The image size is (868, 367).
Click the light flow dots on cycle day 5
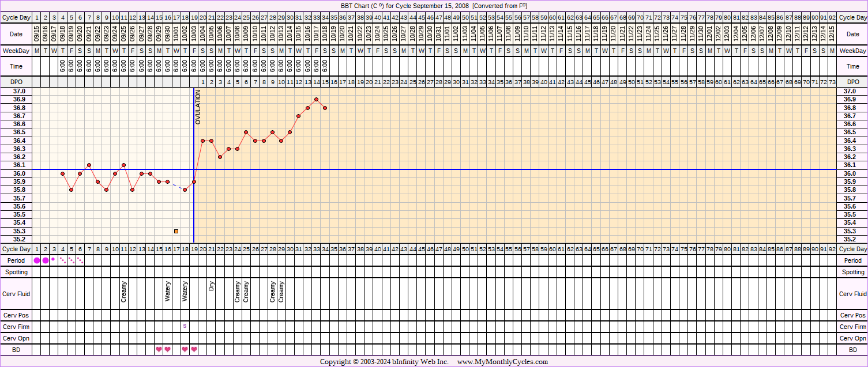pyautogui.click(x=72, y=260)
